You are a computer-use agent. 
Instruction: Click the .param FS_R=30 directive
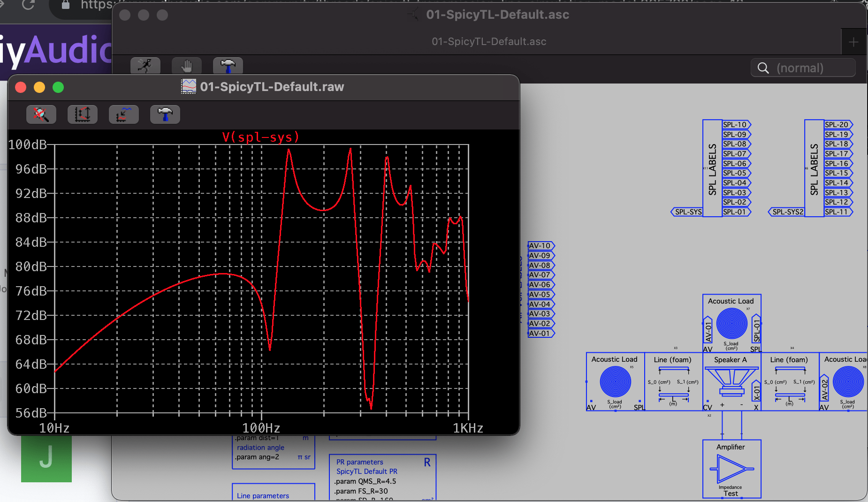pyautogui.click(x=361, y=491)
